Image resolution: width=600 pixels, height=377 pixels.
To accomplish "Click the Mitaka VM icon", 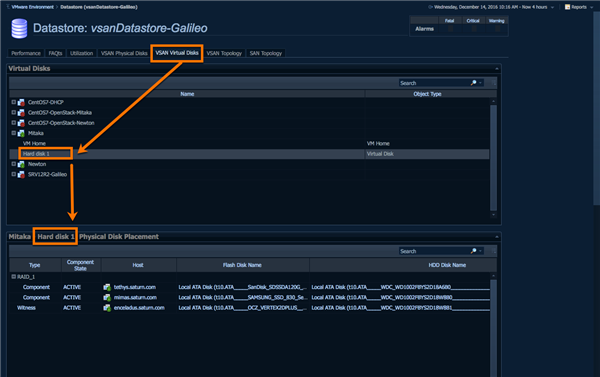I will pyautogui.click(x=21, y=133).
